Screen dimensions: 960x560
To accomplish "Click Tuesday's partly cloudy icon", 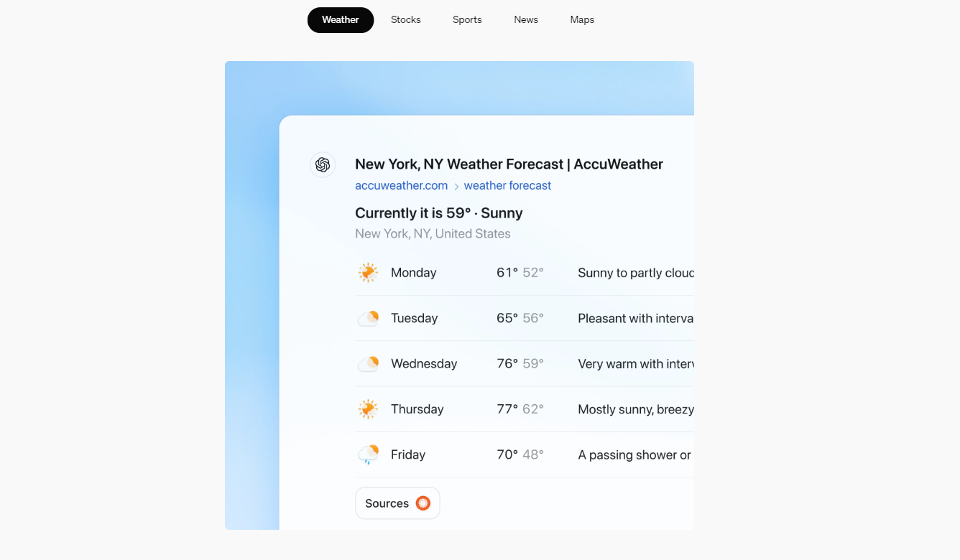I will (368, 318).
